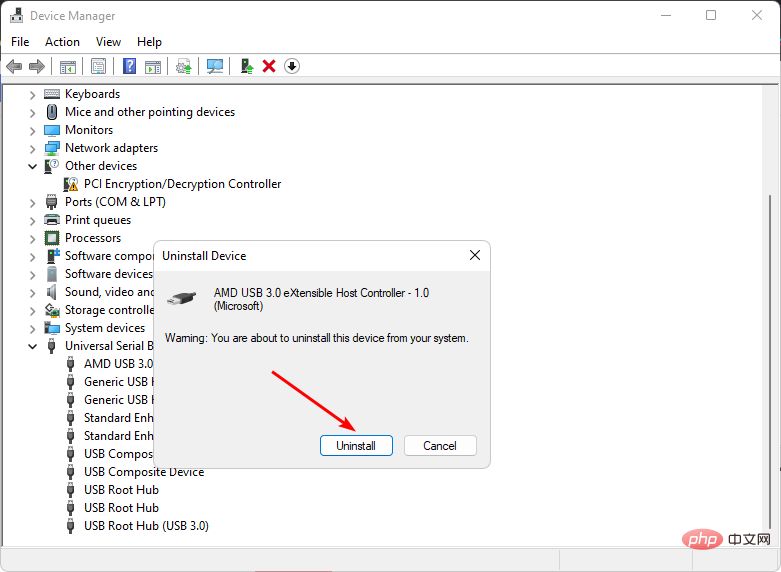Click the Back arrow toolbar icon
781x572 pixels.
coord(14,66)
